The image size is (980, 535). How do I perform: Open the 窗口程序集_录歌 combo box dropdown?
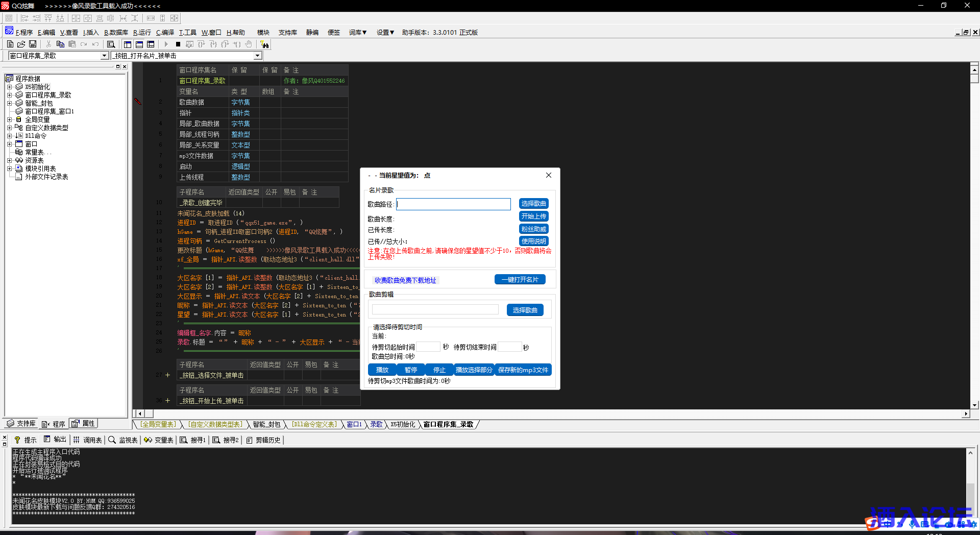click(x=104, y=56)
